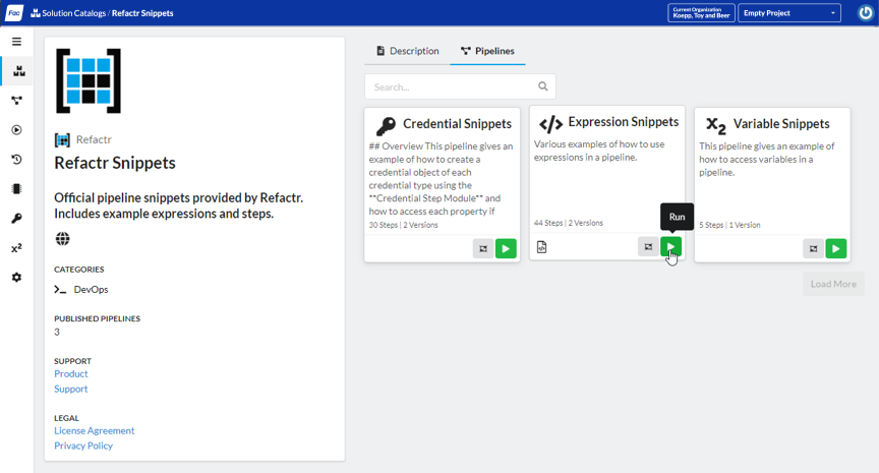Open Credentials key icon in sidebar
The width and height of the screenshot is (879, 473).
coord(16,218)
